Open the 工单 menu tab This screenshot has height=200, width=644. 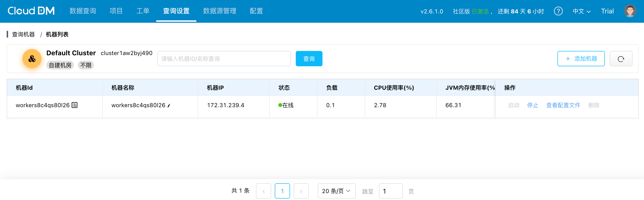pyautogui.click(x=143, y=11)
